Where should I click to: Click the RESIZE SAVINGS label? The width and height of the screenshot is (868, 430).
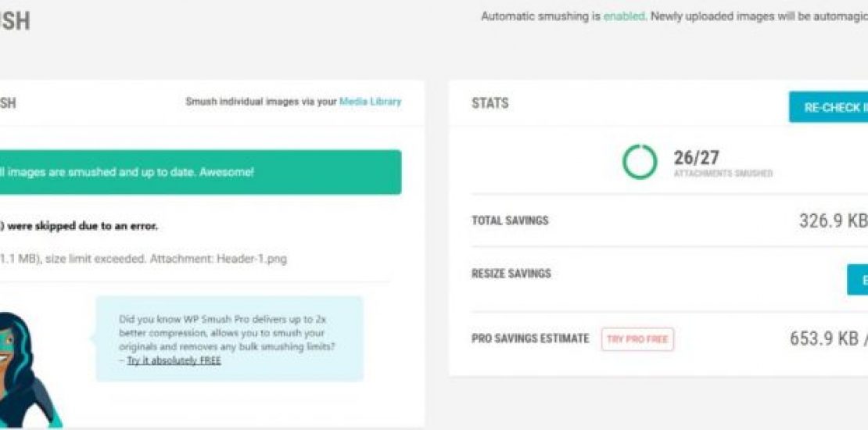click(511, 274)
